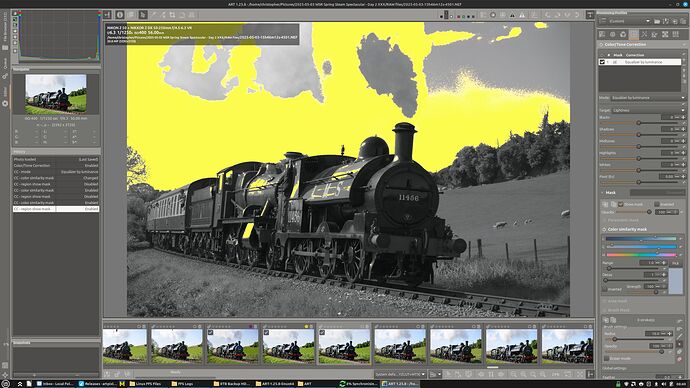Screen dimensions: 690x388
Task: Click the zoom in magnifier icon
Action: point(523,374)
